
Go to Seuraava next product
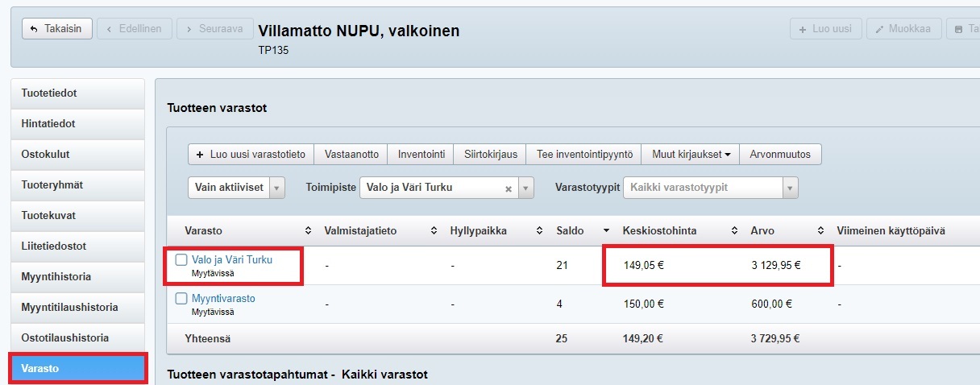[214, 29]
